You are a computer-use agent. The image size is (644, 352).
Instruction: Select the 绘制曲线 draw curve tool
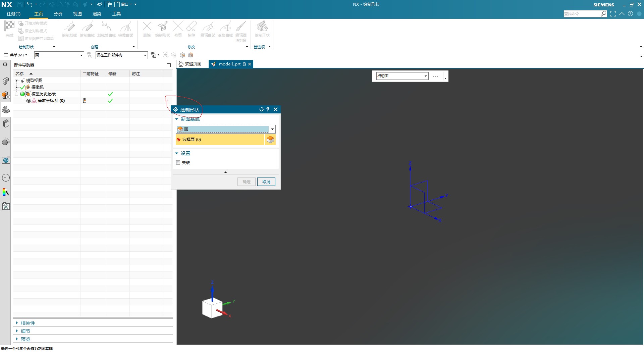pyautogui.click(x=87, y=29)
